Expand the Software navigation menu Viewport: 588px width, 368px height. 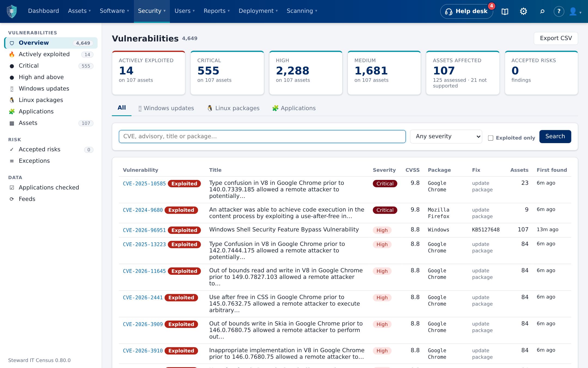(x=114, y=11)
